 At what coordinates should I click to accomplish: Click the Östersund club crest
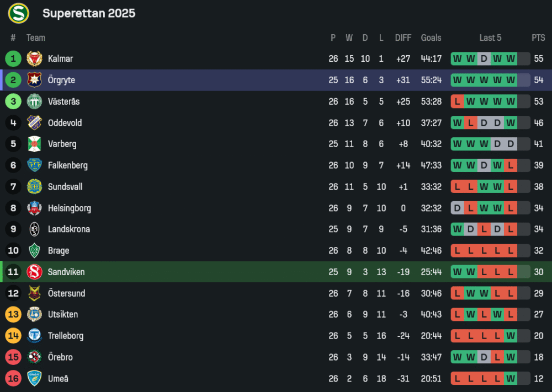click(x=35, y=293)
